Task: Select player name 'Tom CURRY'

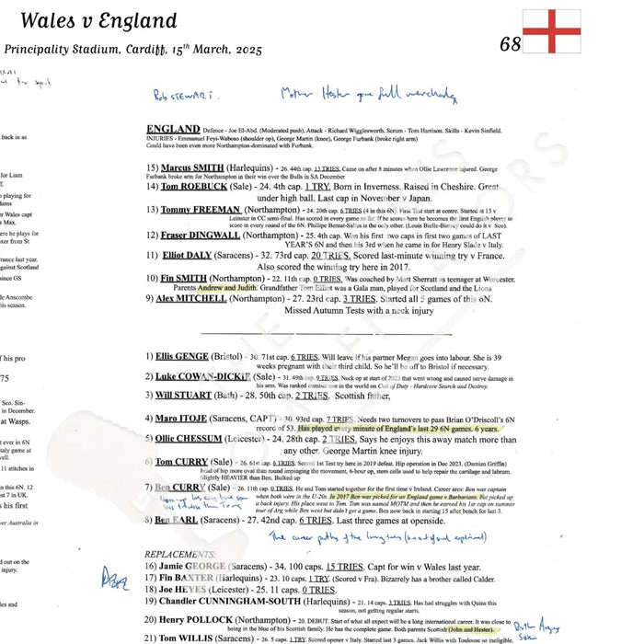Action: click(181, 462)
